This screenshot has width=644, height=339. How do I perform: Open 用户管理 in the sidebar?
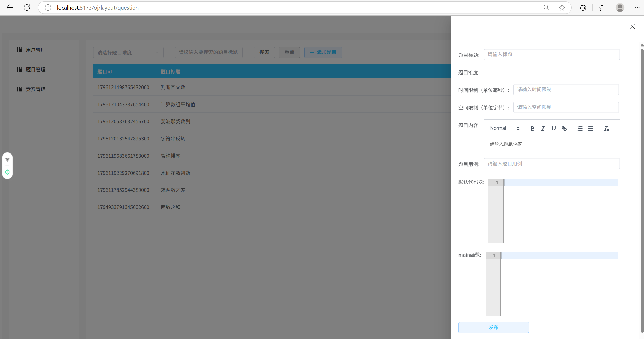pyautogui.click(x=35, y=50)
